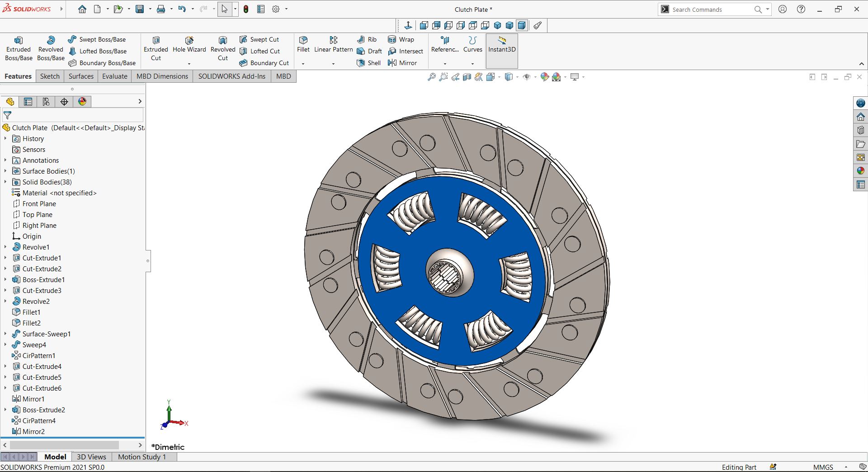Open the dropdown arrow under Curves
868x472 pixels.
pyautogui.click(x=472, y=64)
